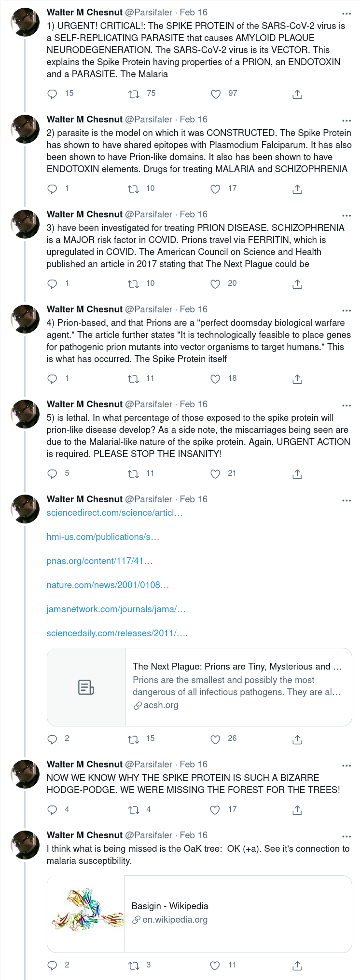This screenshot has width=361, height=980.
Task: Open more options on the OaK tree tweet
Action: point(347,836)
